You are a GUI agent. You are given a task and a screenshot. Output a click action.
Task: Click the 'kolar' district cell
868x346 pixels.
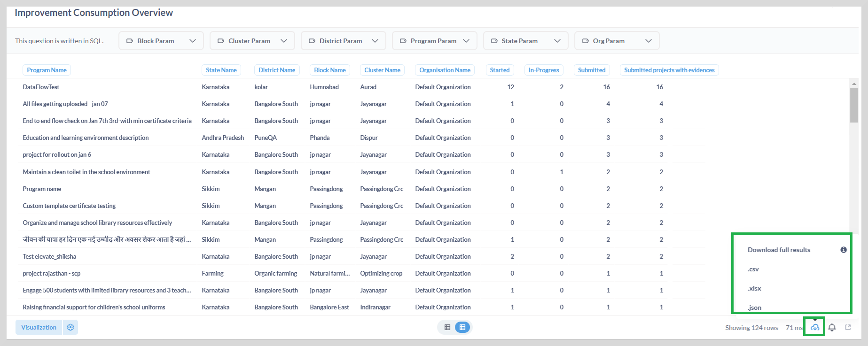261,87
